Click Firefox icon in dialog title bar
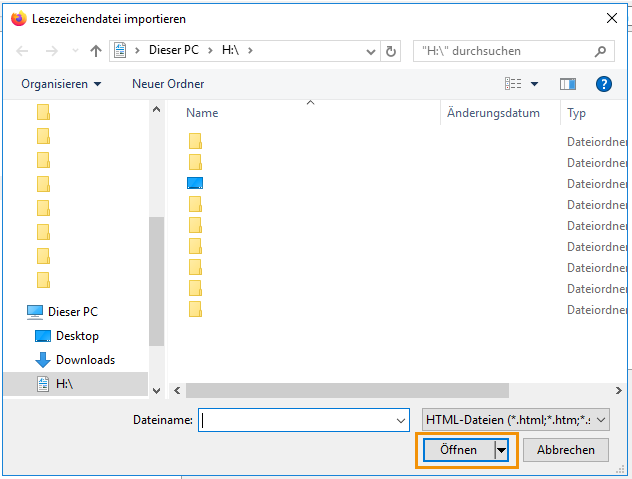This screenshot has height=479, width=632. (19, 19)
